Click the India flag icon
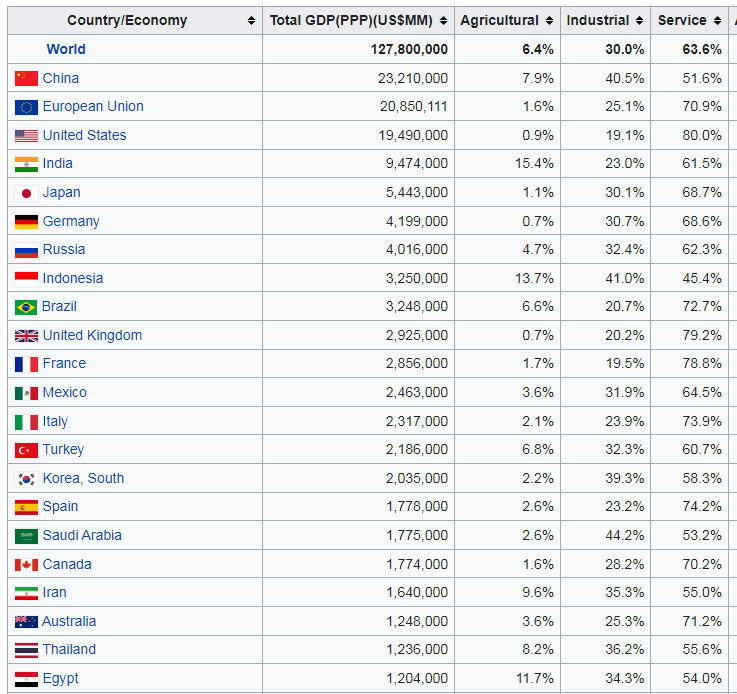The image size is (737, 694). pos(26,164)
